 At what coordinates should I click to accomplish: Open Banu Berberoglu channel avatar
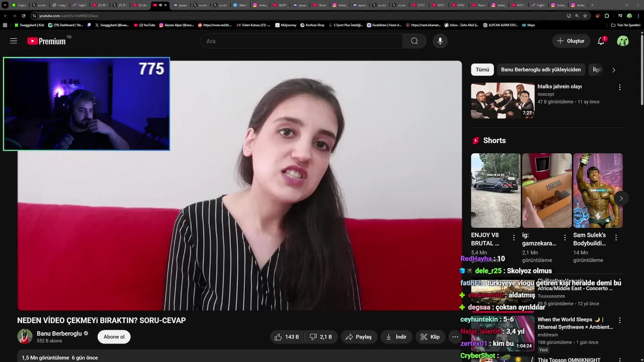click(x=25, y=337)
